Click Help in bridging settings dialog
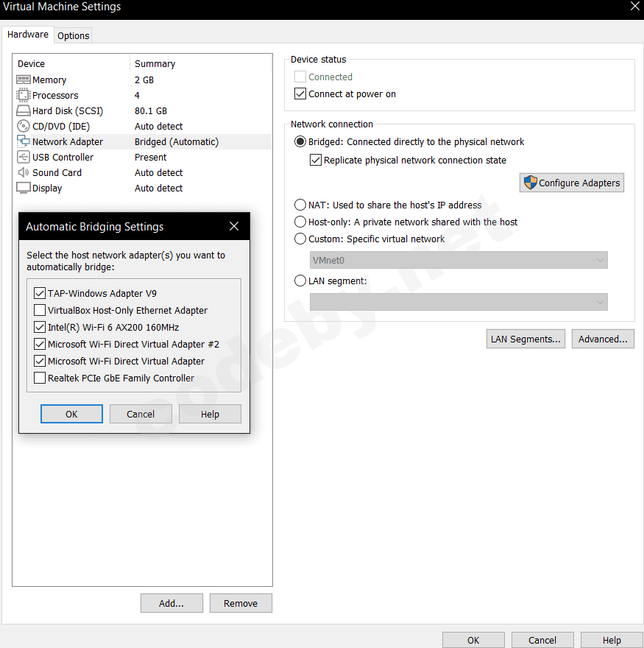 pyautogui.click(x=210, y=414)
